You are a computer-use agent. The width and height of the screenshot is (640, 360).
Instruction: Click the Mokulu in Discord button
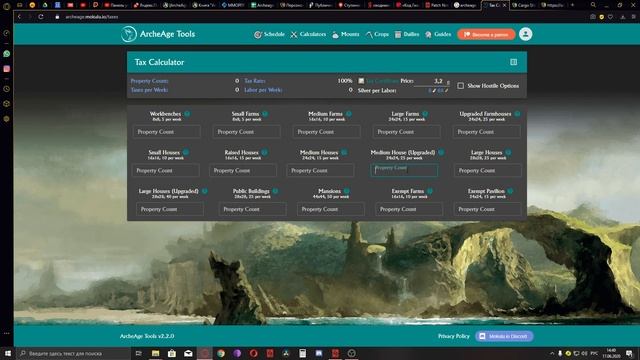tap(504, 336)
